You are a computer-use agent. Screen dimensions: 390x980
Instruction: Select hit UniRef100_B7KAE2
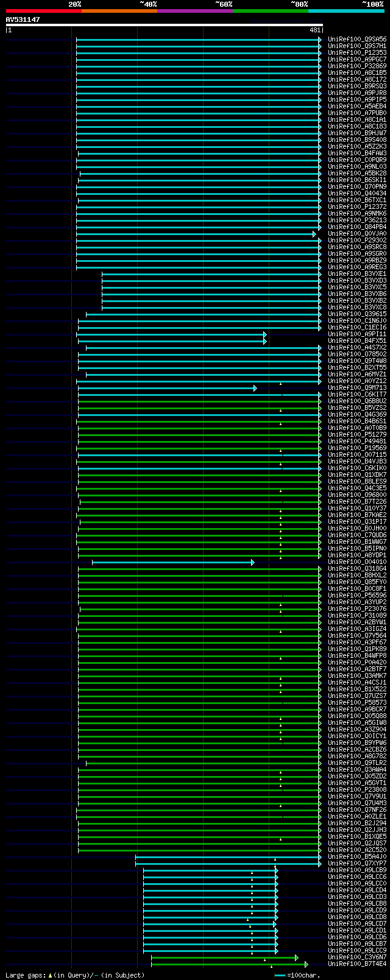pos(357,515)
